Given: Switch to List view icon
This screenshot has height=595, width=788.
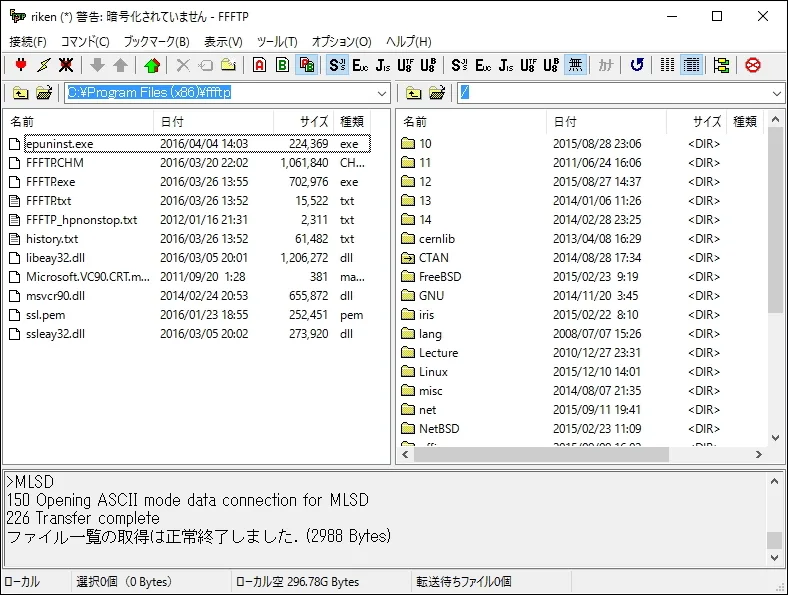Looking at the screenshot, I should [x=667, y=65].
